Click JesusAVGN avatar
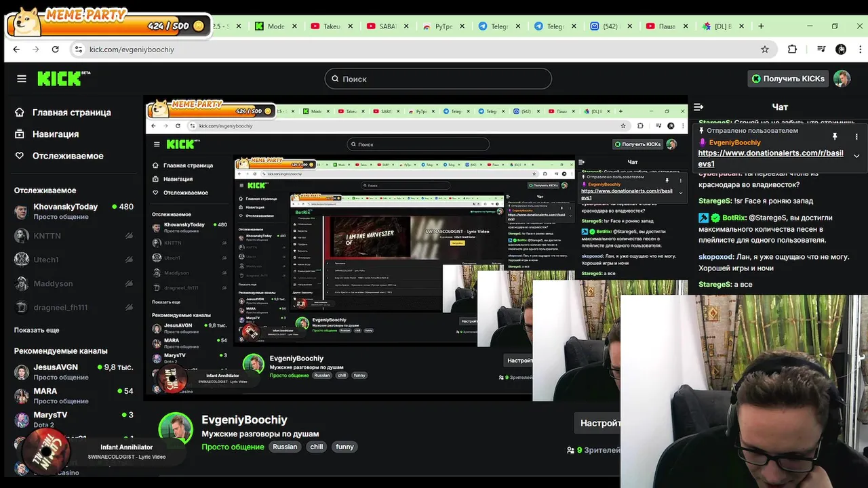 [22, 371]
